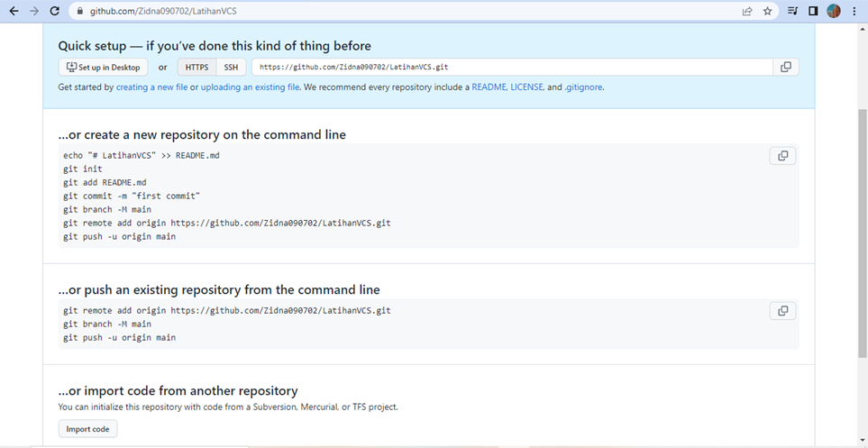The height and width of the screenshot is (448, 868).
Task: Go back using the browser back arrow
Action: [14, 11]
